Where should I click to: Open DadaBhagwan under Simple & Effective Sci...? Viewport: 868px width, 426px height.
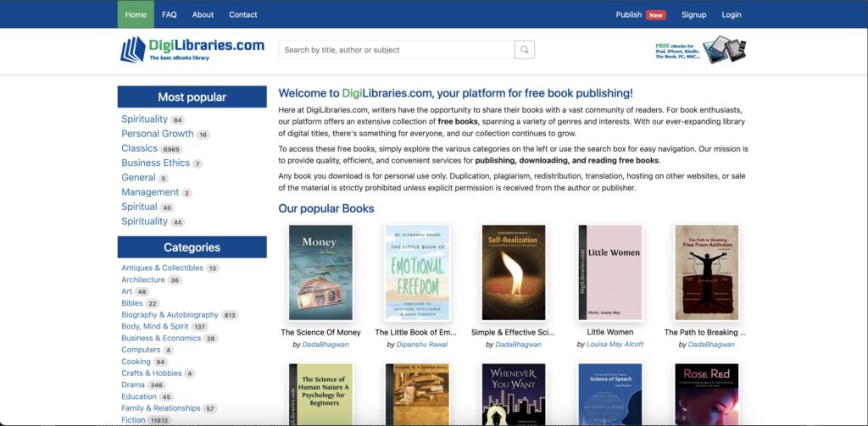[x=518, y=345]
